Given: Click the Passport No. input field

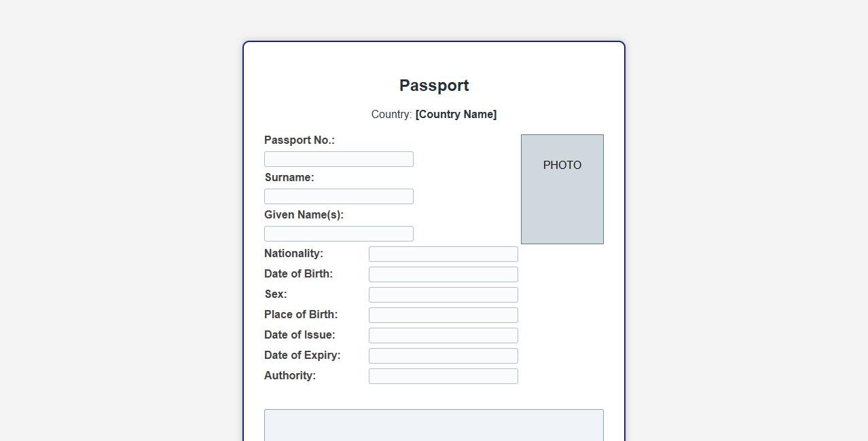Looking at the screenshot, I should coord(338,159).
